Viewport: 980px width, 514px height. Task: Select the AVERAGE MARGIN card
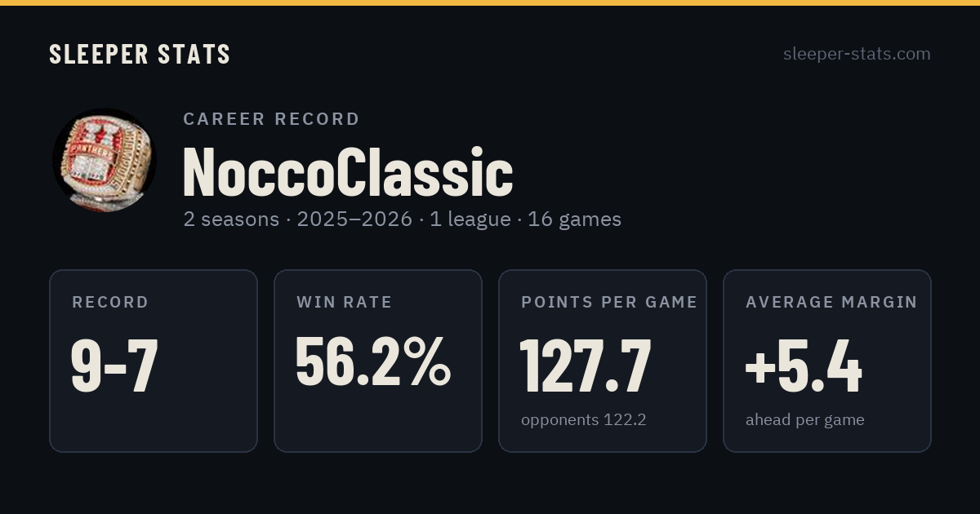[827, 361]
